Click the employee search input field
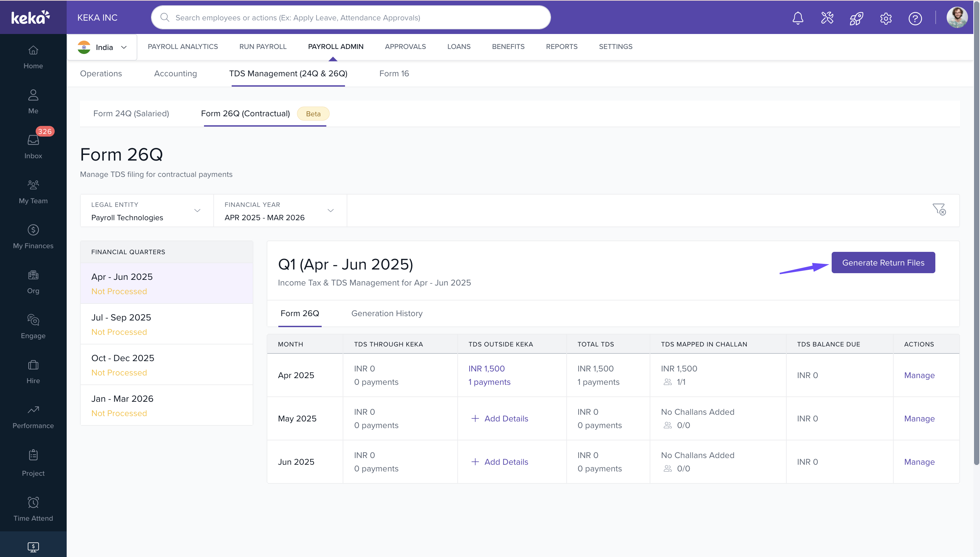 pos(351,18)
